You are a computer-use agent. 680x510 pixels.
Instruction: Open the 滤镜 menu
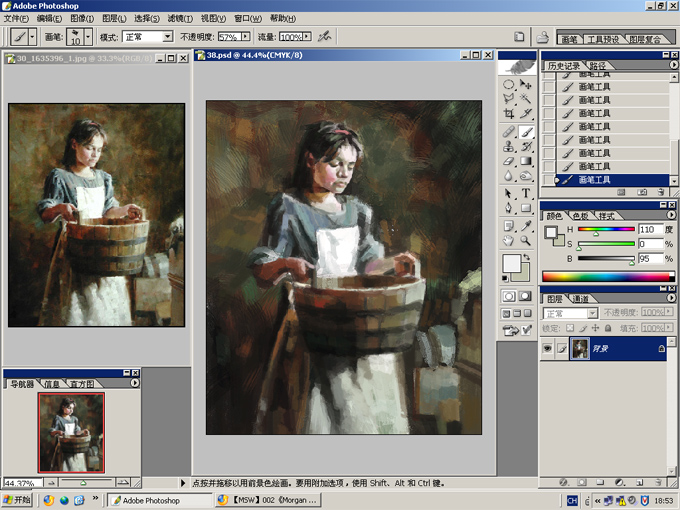(x=180, y=18)
